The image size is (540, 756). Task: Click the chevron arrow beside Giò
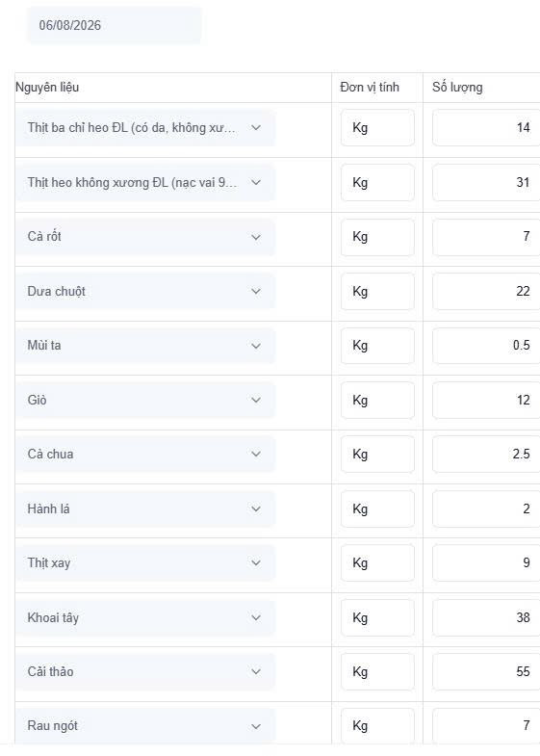click(x=256, y=400)
